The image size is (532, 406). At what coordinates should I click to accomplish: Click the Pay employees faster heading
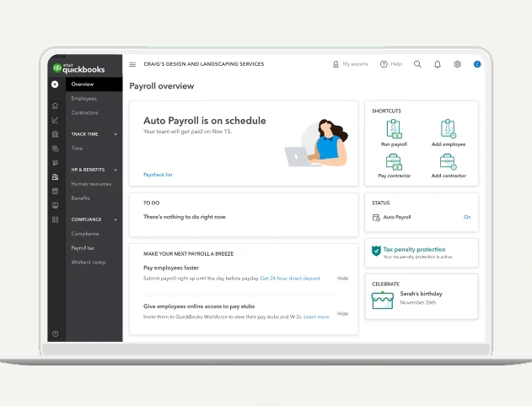[171, 268]
